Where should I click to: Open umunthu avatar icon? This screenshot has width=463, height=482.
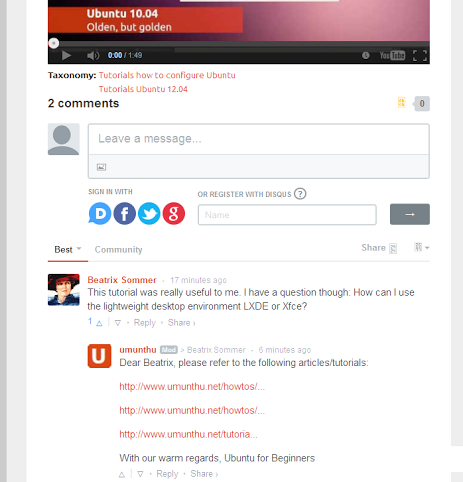tap(99, 356)
